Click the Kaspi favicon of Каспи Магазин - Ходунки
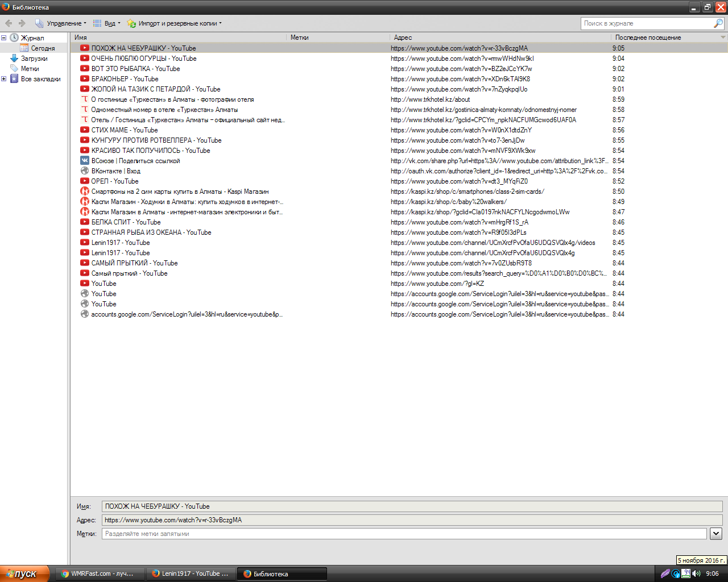Image resolution: width=728 pixels, height=582 pixels. pos(85,202)
